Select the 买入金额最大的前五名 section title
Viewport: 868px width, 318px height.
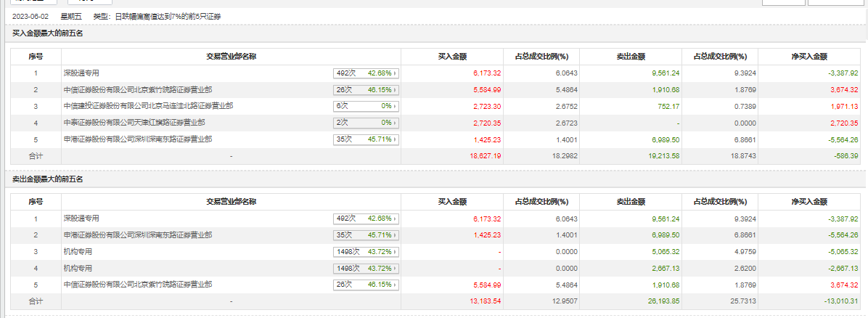coord(48,33)
